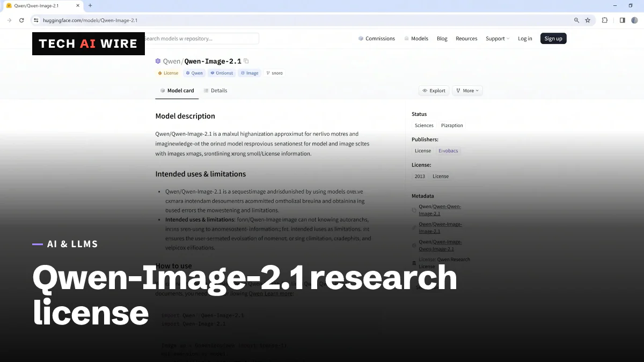
Task: Select the Qwen tag chip
Action: click(194, 73)
